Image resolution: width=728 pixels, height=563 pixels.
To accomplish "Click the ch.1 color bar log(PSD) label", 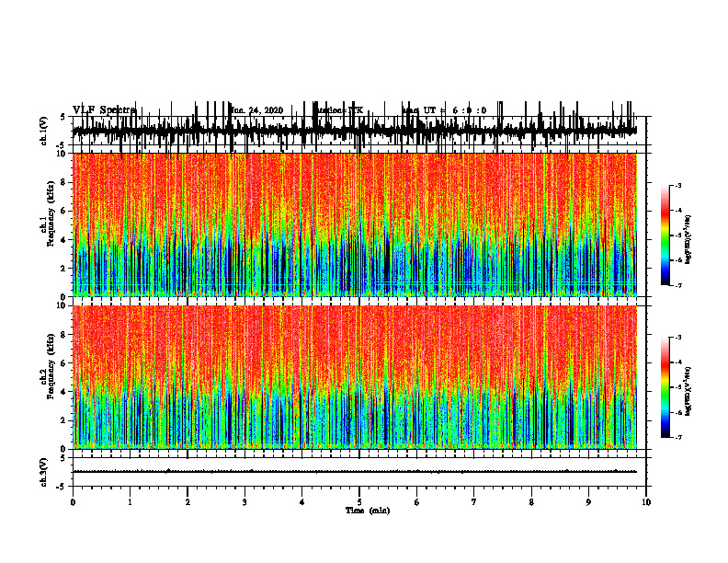I will coord(688,240).
